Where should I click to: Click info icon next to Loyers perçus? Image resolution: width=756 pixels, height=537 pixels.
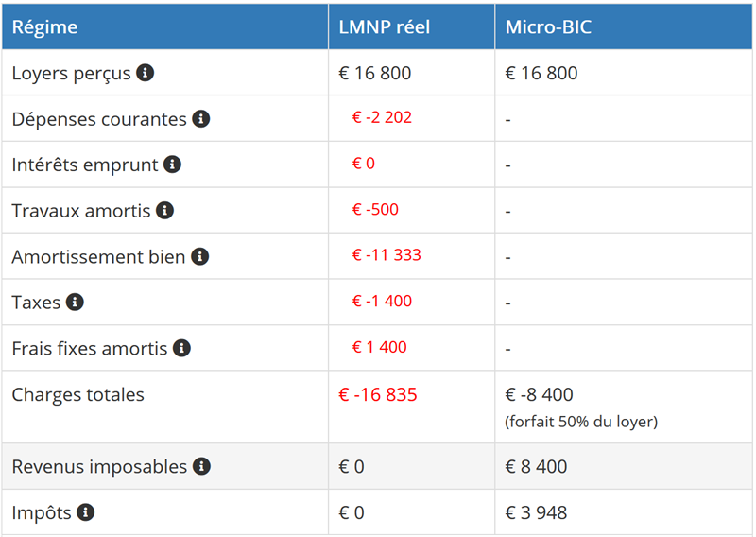(145, 73)
